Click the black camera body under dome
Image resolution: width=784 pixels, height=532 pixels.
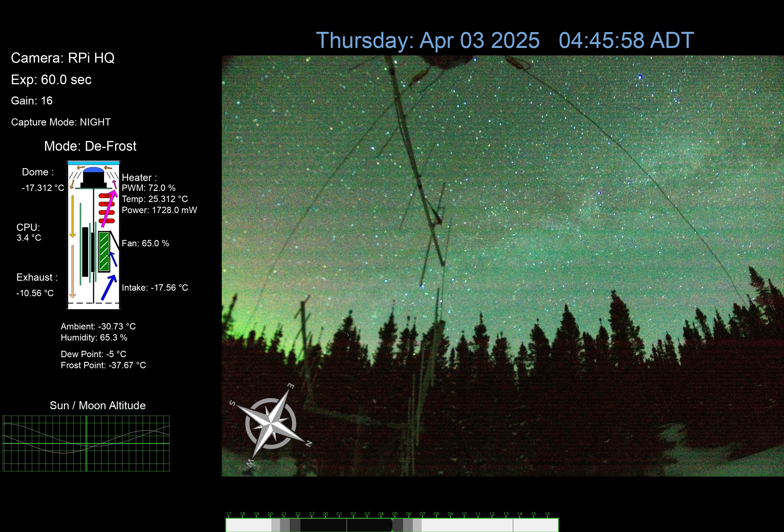[x=93, y=180]
